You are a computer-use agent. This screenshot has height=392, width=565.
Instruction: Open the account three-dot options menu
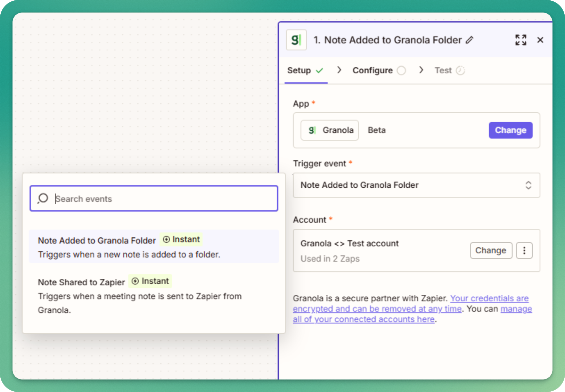pos(524,250)
